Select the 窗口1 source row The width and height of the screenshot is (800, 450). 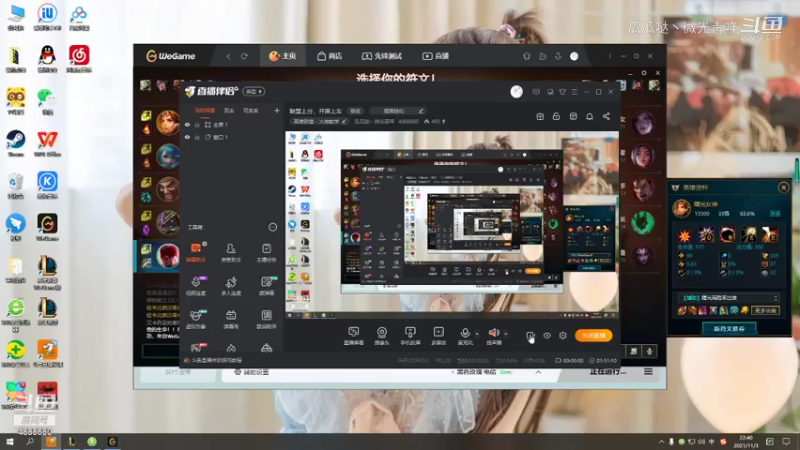(x=231, y=137)
